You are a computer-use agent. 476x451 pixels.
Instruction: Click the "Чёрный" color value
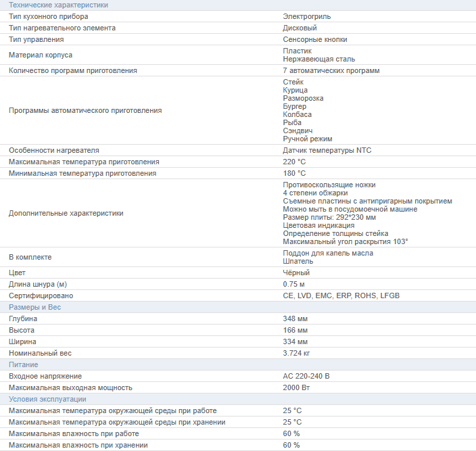coord(296,272)
